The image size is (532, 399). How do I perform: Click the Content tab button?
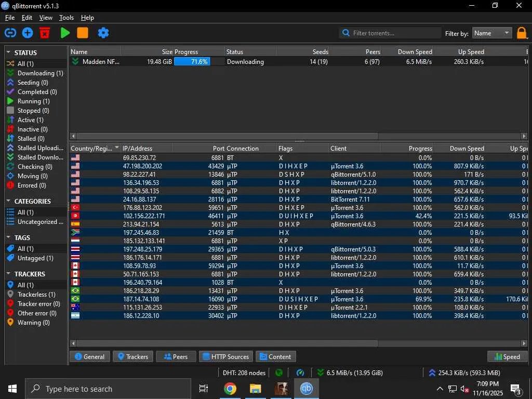click(x=275, y=356)
